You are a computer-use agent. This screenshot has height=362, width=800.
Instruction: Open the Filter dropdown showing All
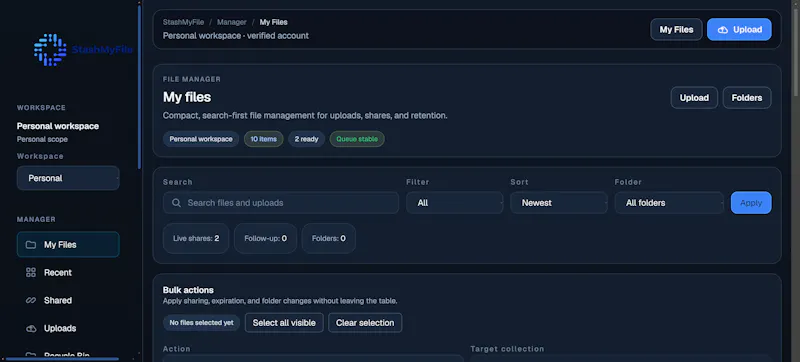[455, 203]
